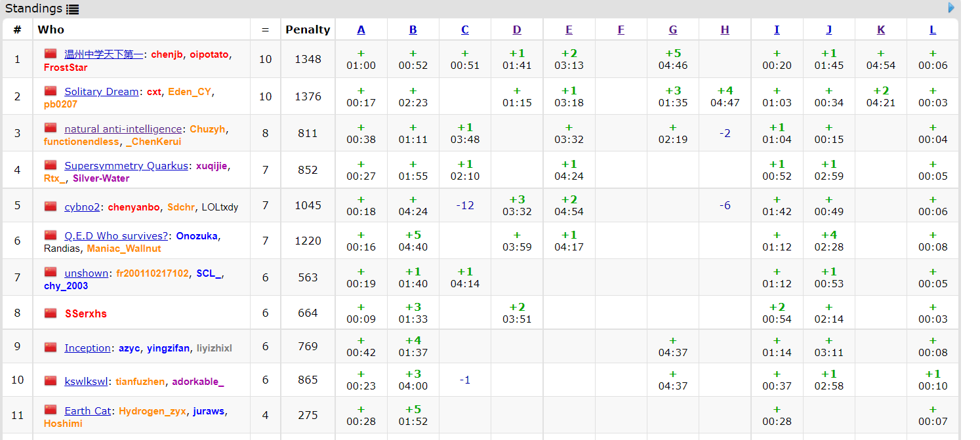Click the flag beside cybno2 team
The width and height of the screenshot is (980, 440).
point(51,207)
